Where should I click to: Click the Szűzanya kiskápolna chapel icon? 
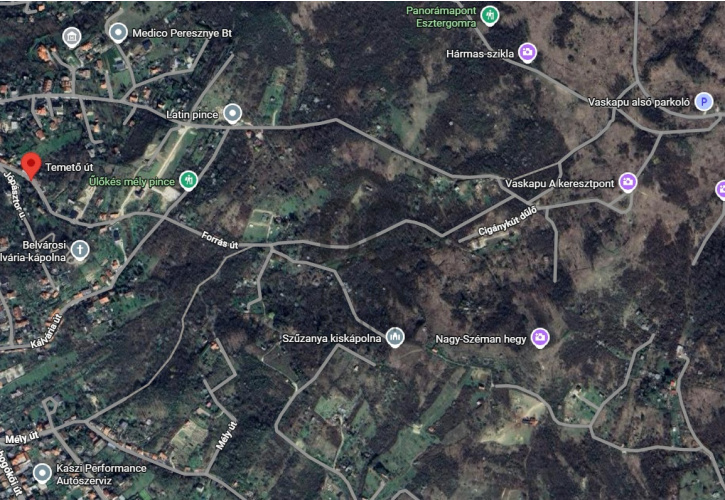(395, 338)
